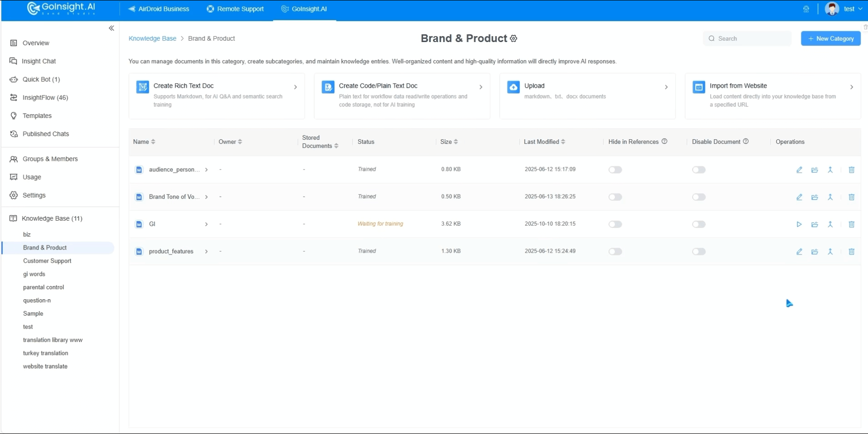Open the test user account dropdown
Viewport: 868px width, 434px height.
point(844,9)
